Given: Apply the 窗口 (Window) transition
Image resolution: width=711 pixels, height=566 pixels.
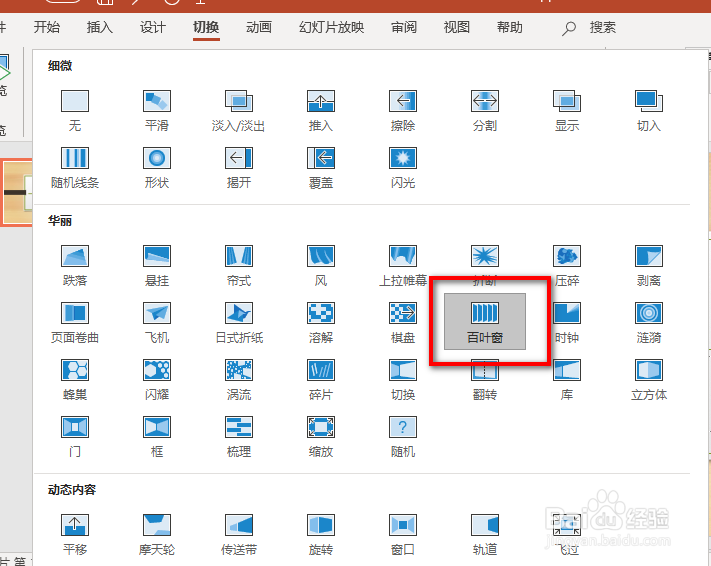Looking at the screenshot, I should [403, 535].
